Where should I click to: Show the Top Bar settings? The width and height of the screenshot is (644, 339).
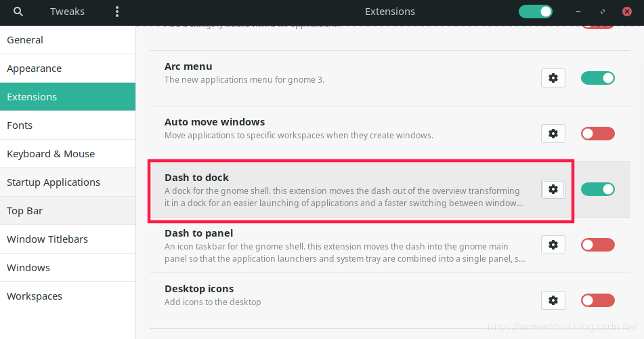(x=68, y=211)
